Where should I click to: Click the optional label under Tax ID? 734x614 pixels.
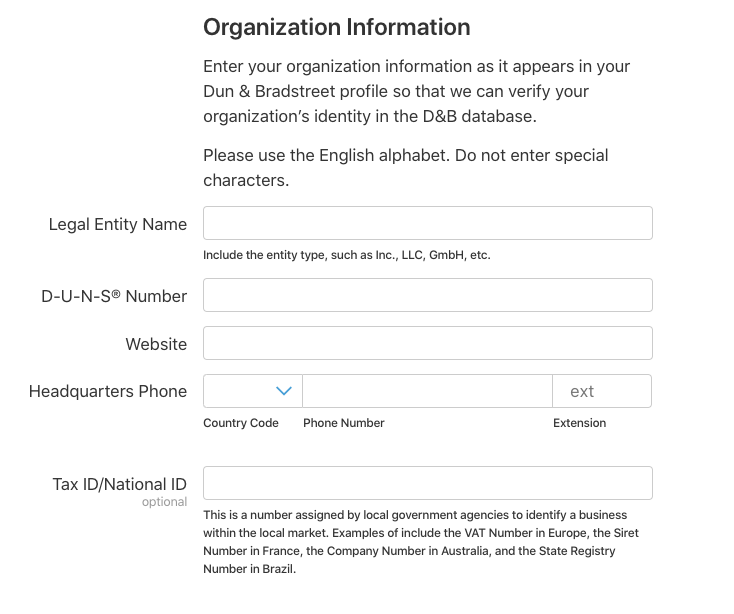coord(164,502)
